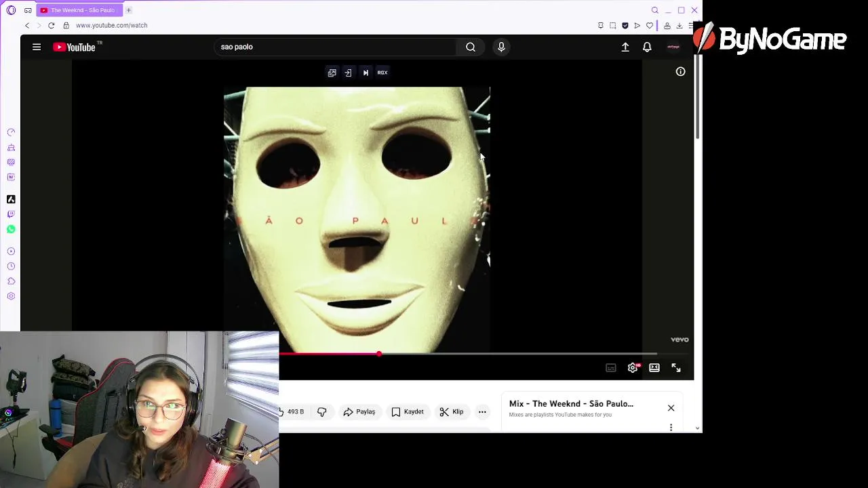Save video with the Kaydet button
Viewport: 868px width, 488px height.
408,411
